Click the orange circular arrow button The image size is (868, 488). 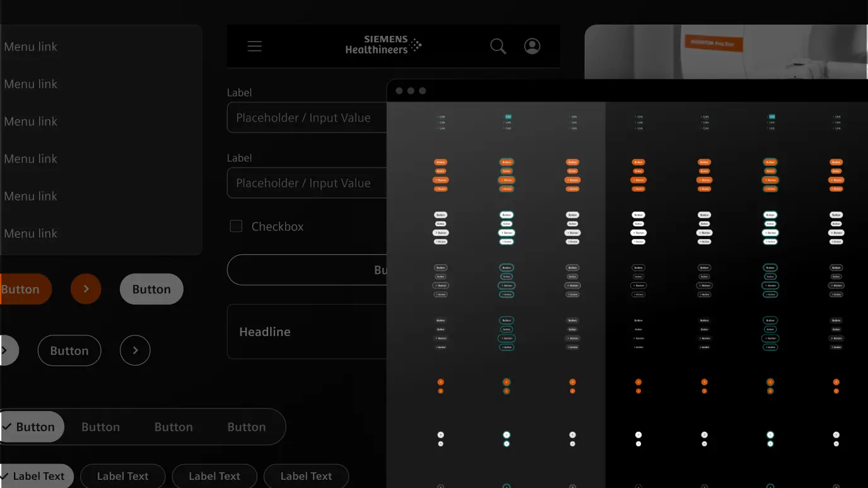(86, 289)
